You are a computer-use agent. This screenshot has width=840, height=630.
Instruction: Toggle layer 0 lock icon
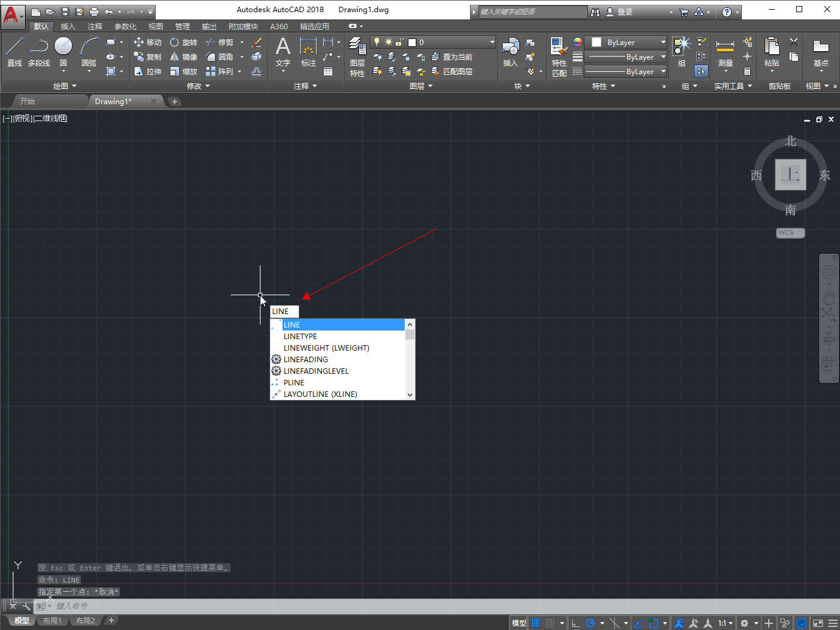point(400,42)
